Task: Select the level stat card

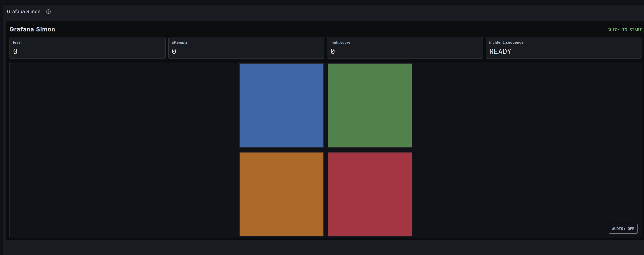Action: (87, 48)
